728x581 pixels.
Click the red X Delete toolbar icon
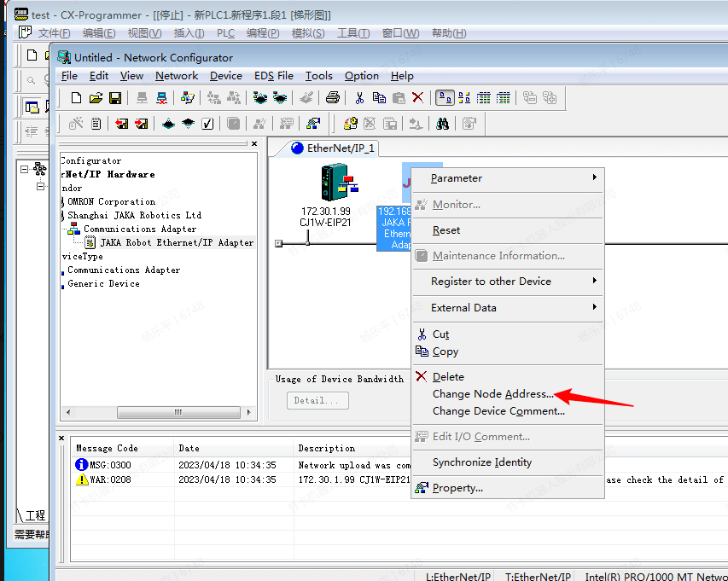click(x=417, y=98)
